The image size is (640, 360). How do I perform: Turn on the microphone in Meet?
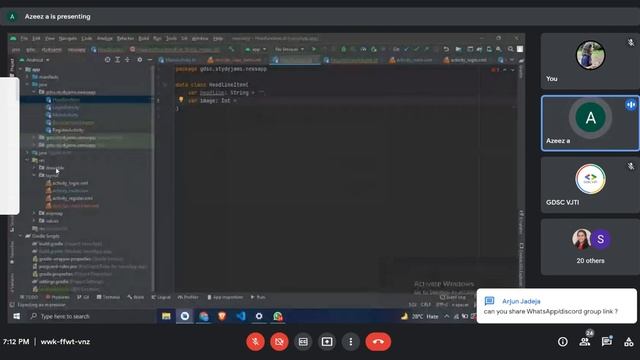256,342
